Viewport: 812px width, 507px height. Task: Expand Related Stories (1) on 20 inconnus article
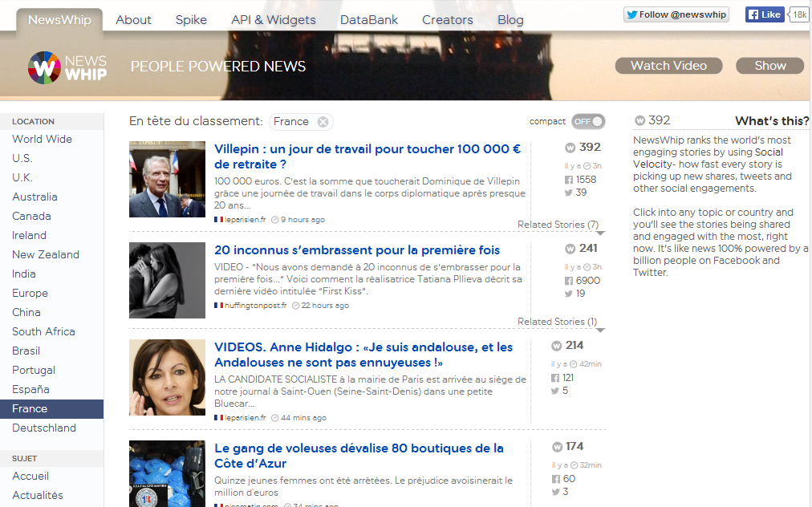(557, 322)
